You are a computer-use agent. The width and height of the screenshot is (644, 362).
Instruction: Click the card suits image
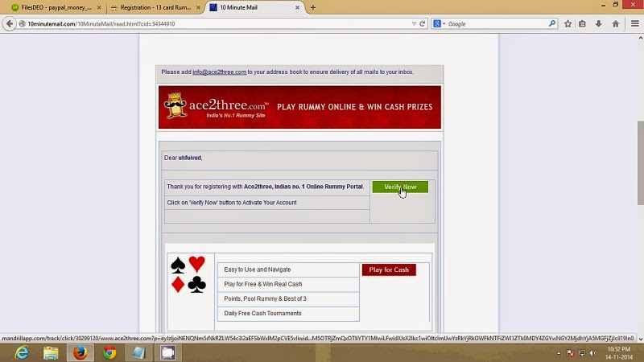point(188,274)
